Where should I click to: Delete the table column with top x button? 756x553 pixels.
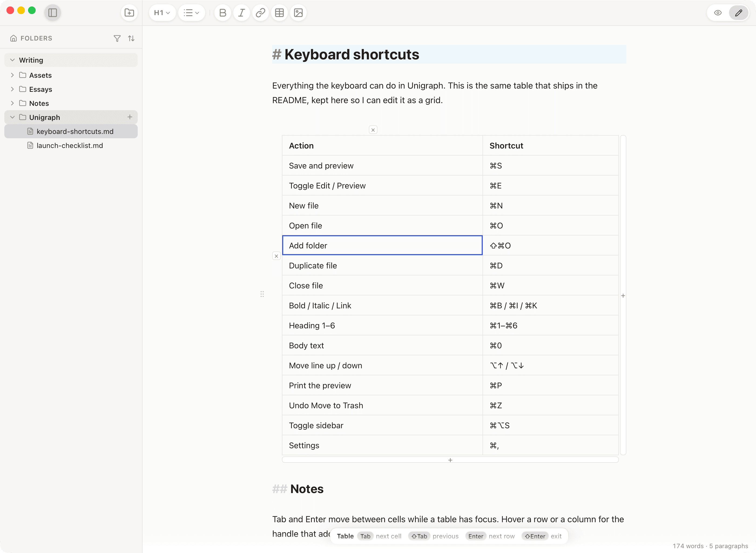(x=373, y=130)
